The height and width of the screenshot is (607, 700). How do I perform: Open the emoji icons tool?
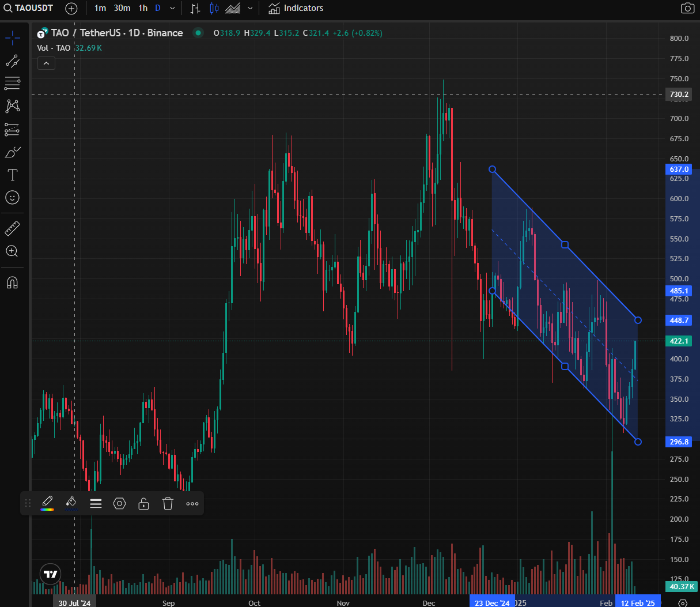12,198
